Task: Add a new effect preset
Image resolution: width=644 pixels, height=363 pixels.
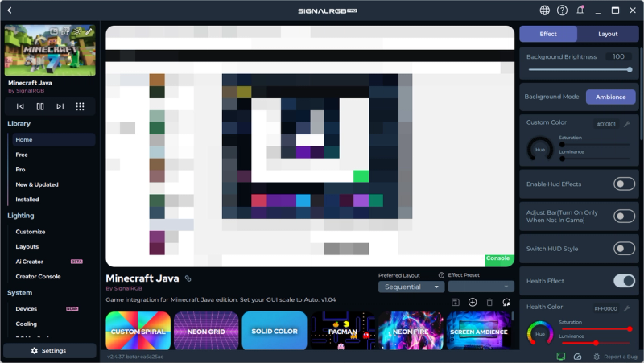Action: coord(473,302)
